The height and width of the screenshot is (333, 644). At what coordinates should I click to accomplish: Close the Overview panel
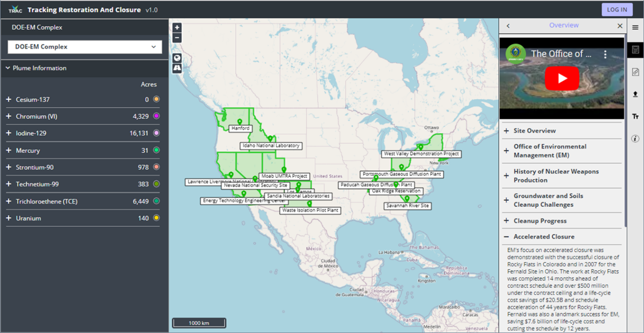click(620, 26)
